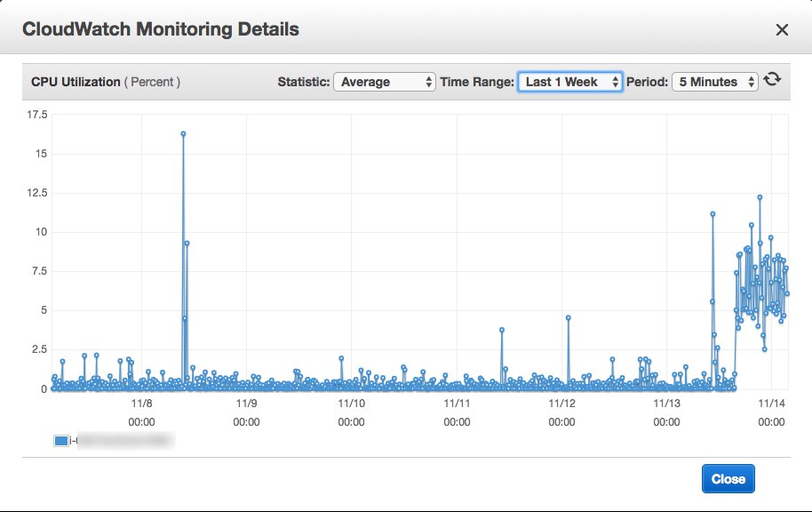
Task: Click the 12.5 percent peak near 11/14
Action: [760, 197]
